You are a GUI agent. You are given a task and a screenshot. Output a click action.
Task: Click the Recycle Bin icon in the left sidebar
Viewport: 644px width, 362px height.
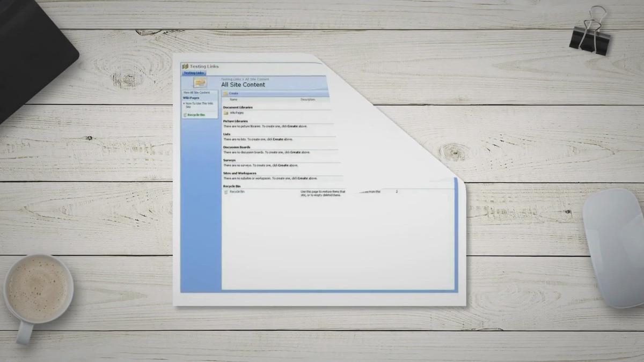185,115
